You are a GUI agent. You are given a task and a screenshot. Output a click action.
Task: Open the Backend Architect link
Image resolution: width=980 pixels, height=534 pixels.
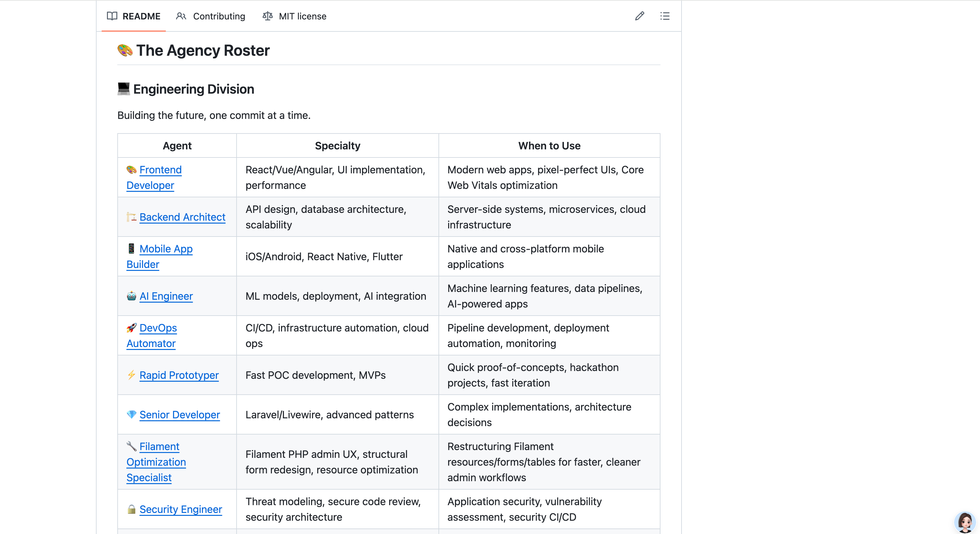pyautogui.click(x=182, y=217)
